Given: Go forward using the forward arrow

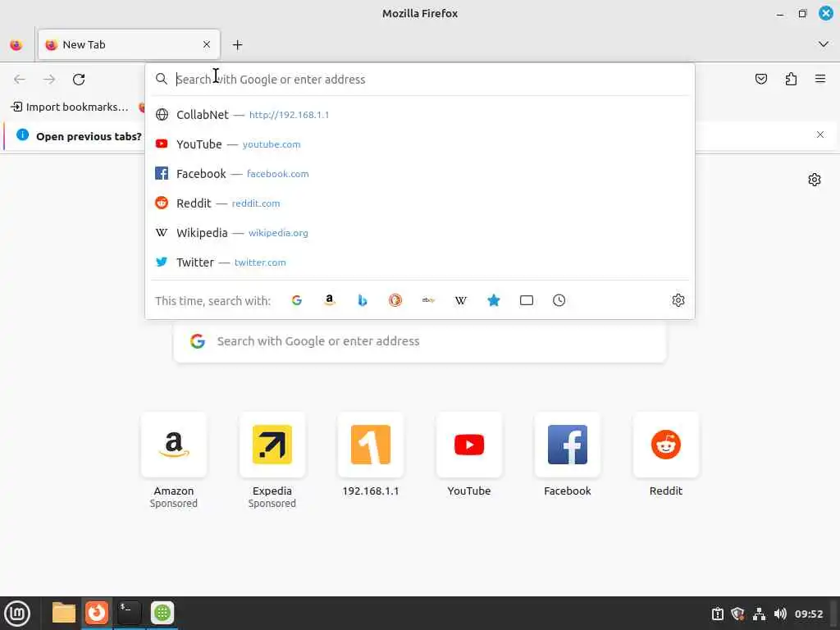Looking at the screenshot, I should click(49, 80).
